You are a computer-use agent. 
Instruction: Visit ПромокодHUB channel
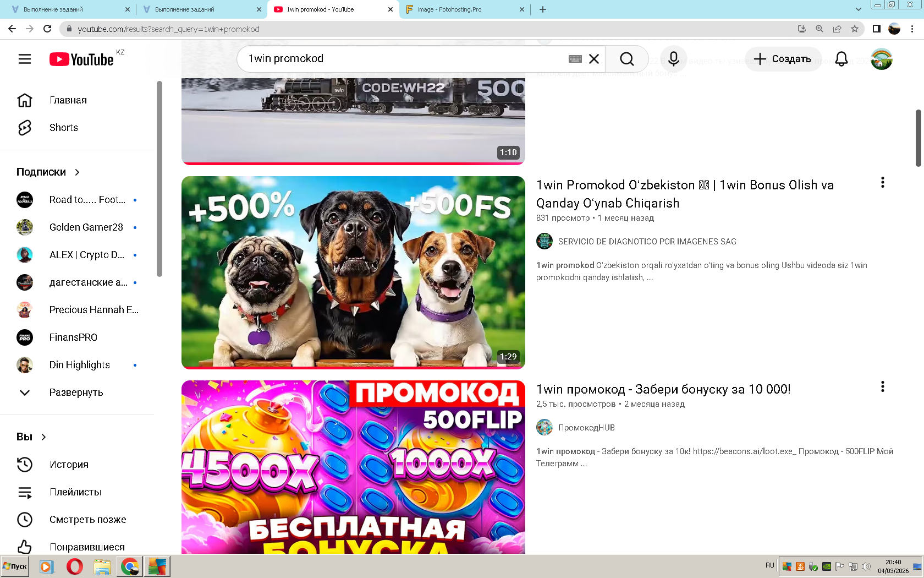tap(586, 428)
